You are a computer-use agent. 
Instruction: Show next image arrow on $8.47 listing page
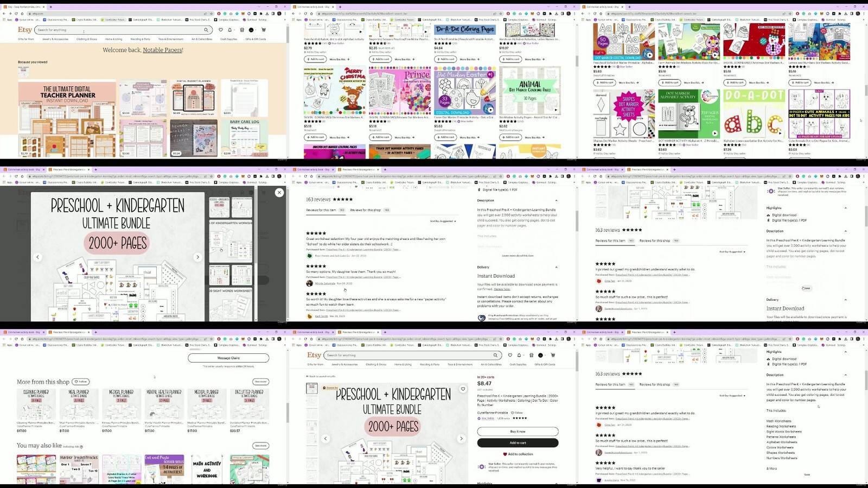(461, 439)
